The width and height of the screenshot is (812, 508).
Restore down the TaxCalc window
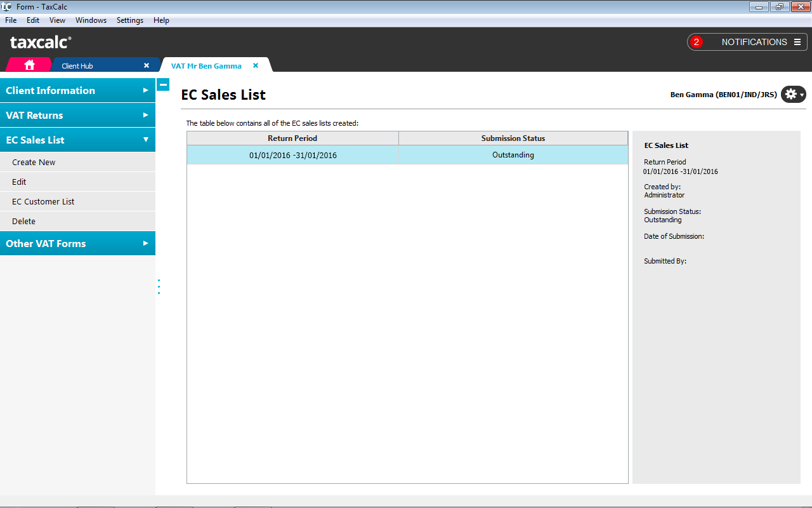click(x=779, y=7)
